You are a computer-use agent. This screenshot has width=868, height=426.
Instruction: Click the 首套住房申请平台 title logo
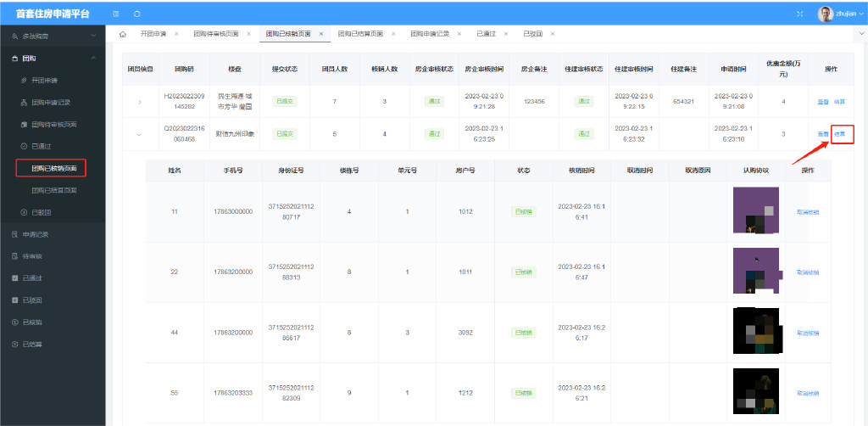[53, 14]
